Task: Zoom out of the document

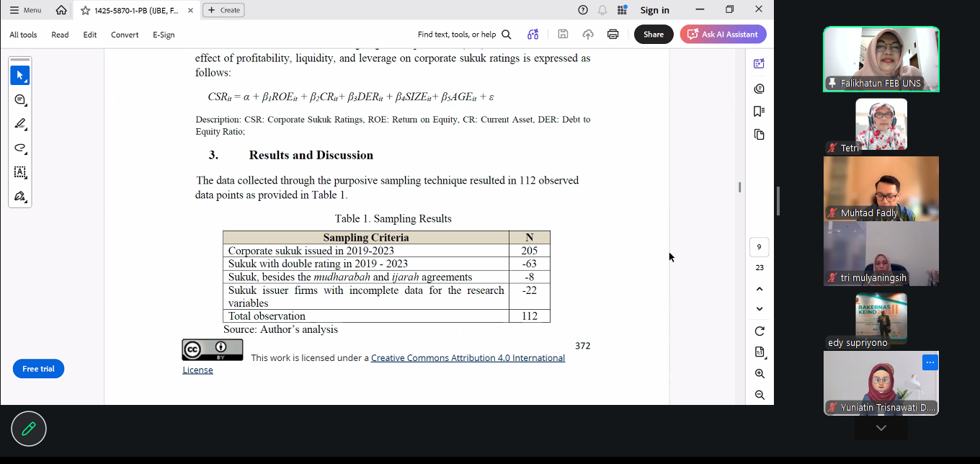Action: [759, 395]
